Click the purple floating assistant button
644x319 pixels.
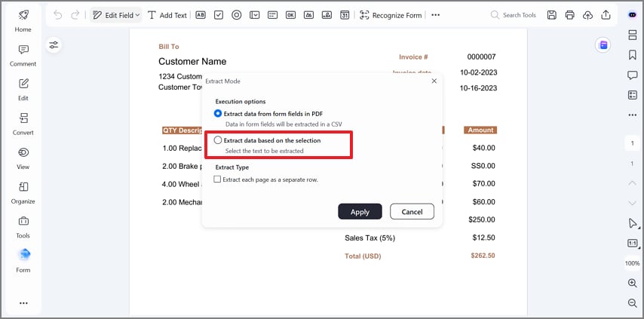(603, 44)
